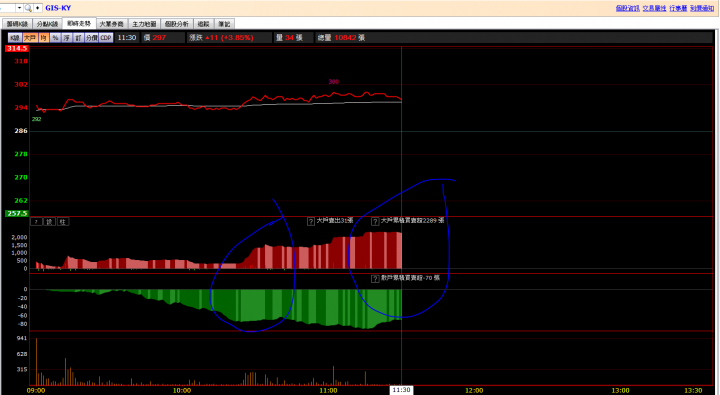
Task: Switch to the first K線 tab
Action: [17, 24]
